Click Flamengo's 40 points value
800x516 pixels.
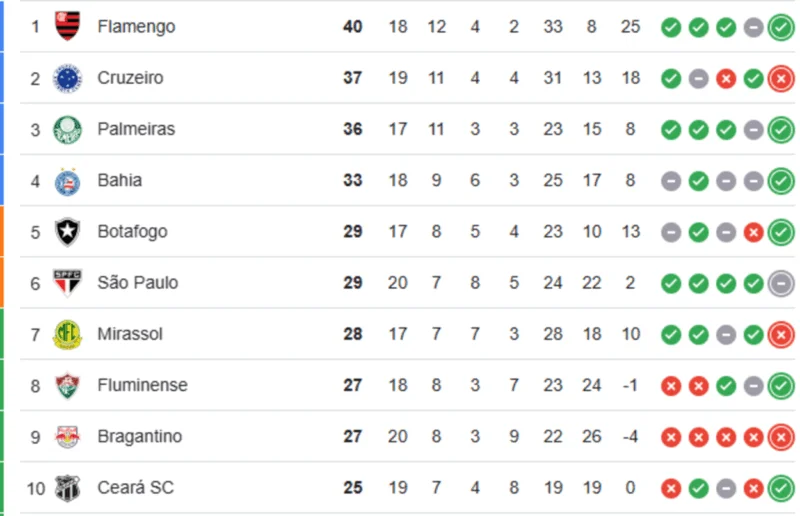pos(352,26)
